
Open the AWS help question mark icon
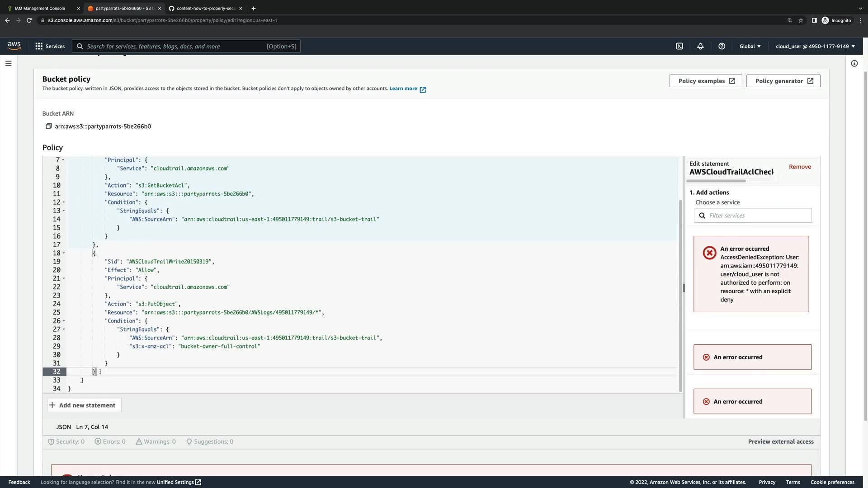tap(722, 46)
